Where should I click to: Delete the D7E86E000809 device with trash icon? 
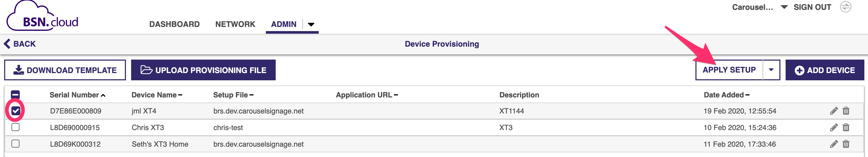[846, 111]
